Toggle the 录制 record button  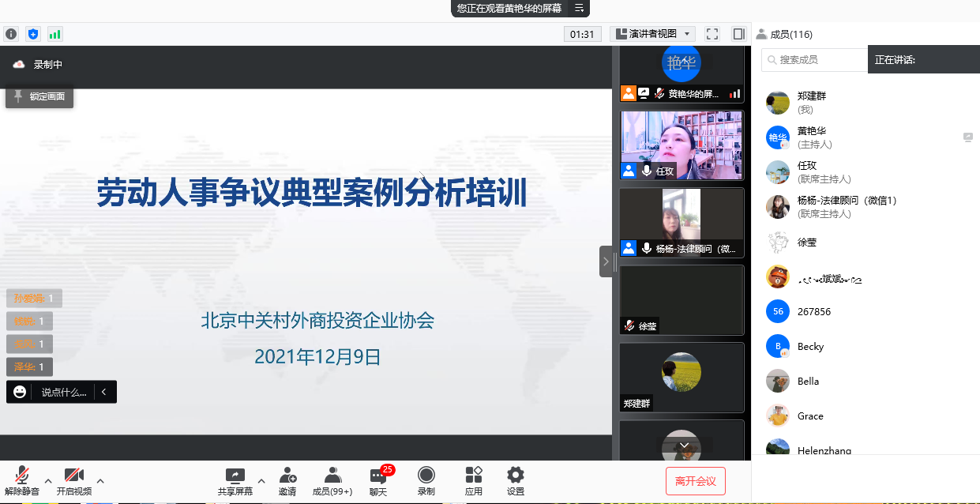point(426,480)
